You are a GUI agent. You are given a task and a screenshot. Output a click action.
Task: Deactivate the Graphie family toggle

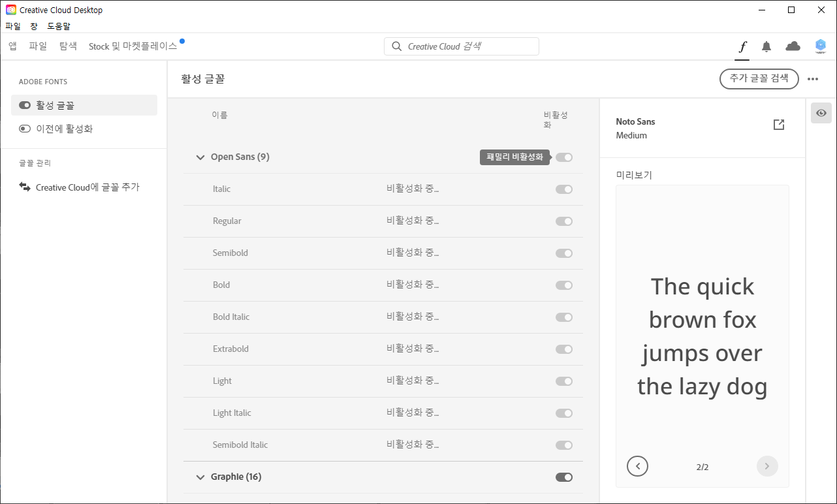[x=564, y=477]
